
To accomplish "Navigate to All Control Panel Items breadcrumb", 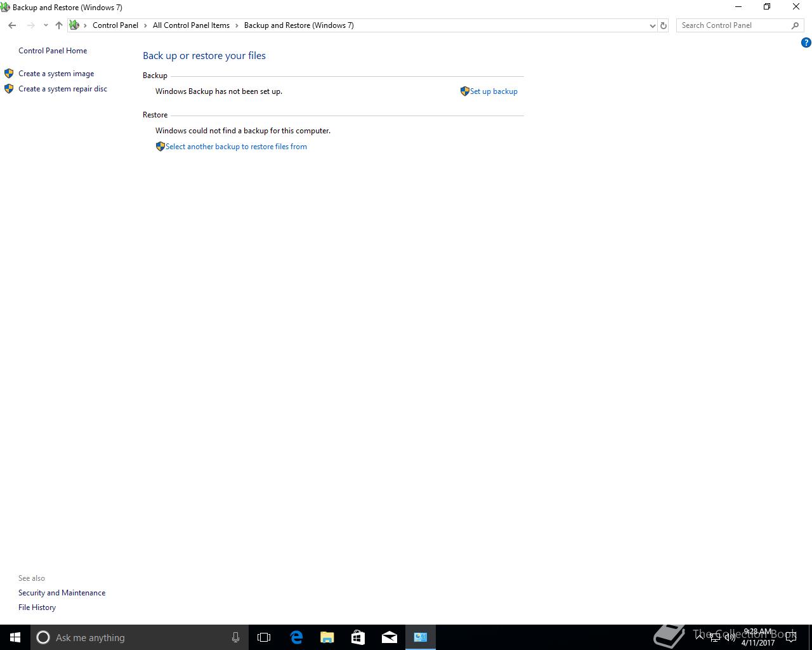I will click(x=191, y=25).
